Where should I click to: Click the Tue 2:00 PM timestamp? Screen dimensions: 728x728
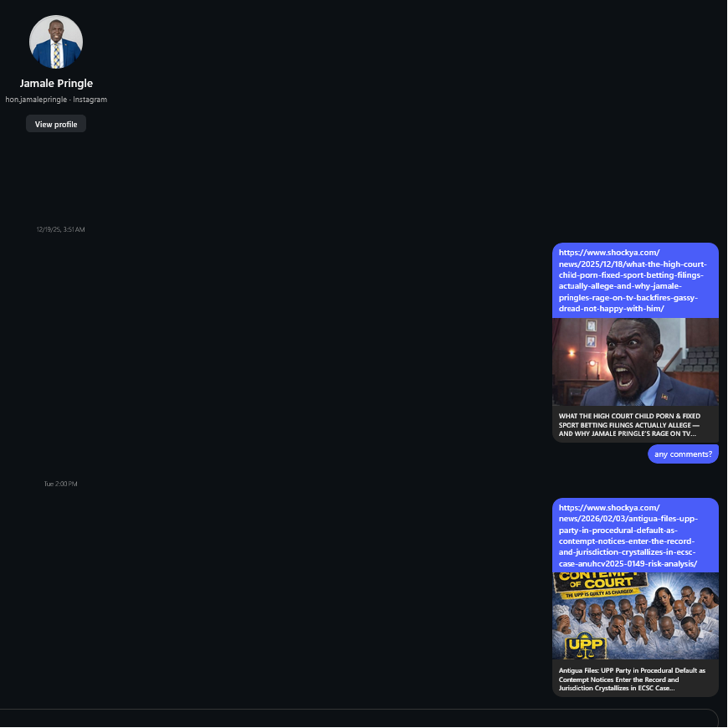click(60, 484)
